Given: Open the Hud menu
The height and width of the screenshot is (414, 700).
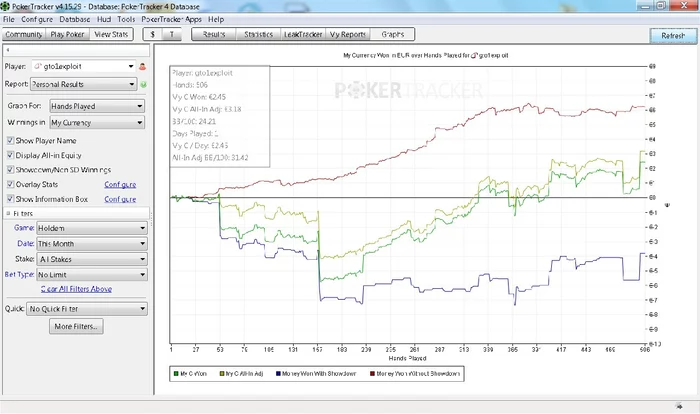Looking at the screenshot, I should point(104,19).
